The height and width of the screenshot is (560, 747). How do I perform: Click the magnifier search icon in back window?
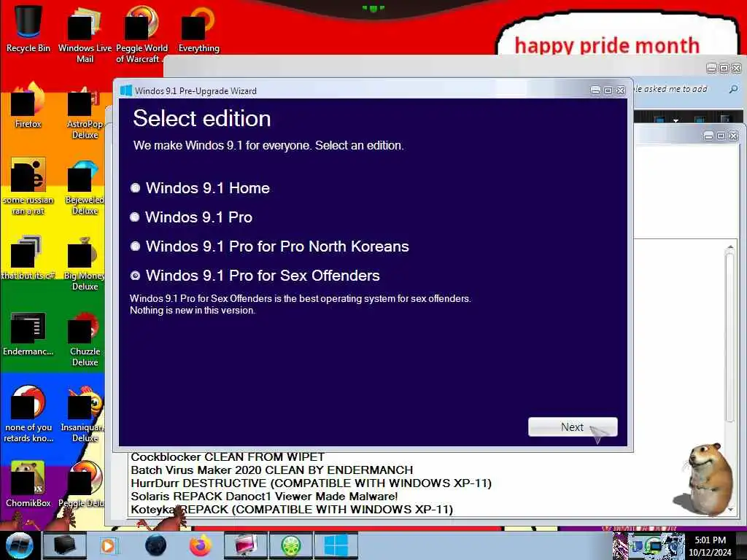734,89
